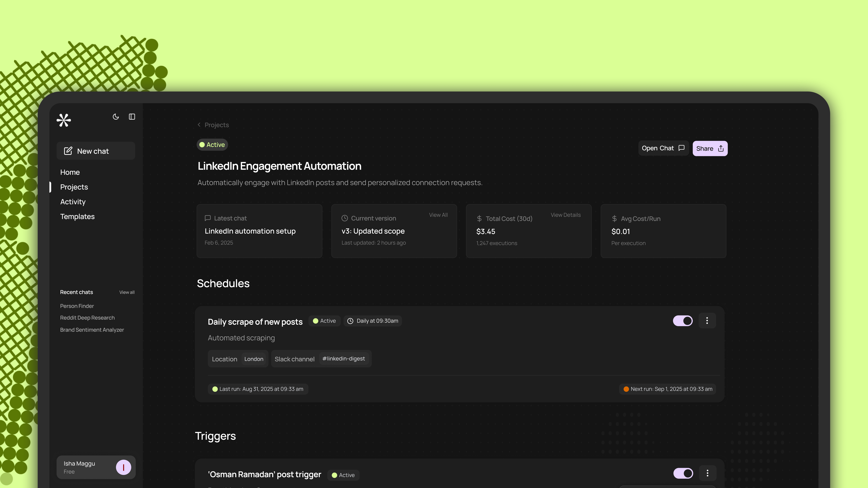The width and height of the screenshot is (868, 488).
Task: Open the LinkedIn automation setup latest chat
Action: (x=250, y=231)
